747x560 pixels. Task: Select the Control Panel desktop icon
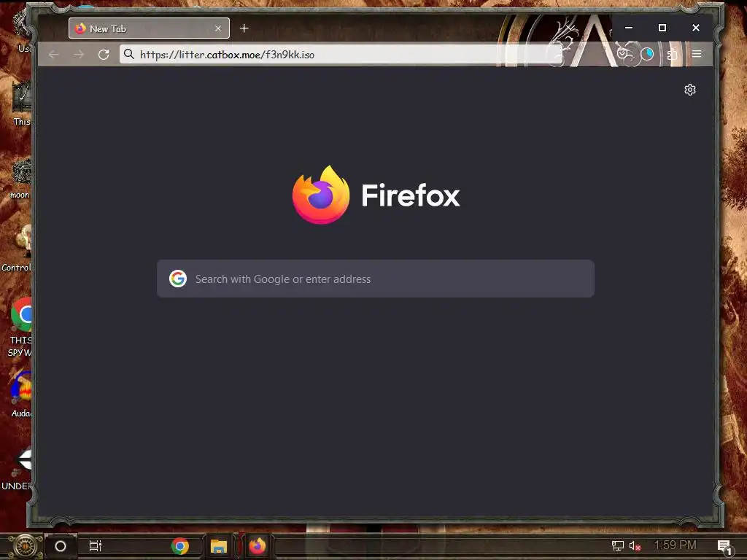pos(18,249)
